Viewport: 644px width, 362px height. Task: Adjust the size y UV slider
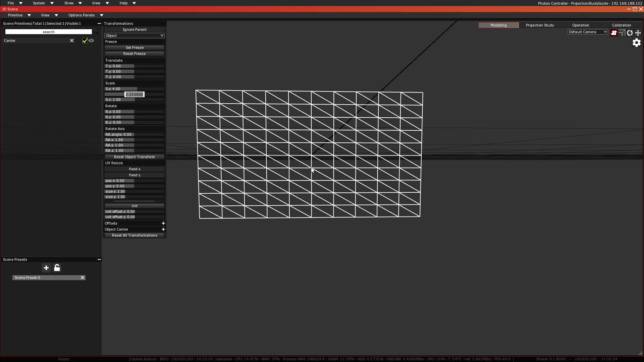(x=135, y=197)
